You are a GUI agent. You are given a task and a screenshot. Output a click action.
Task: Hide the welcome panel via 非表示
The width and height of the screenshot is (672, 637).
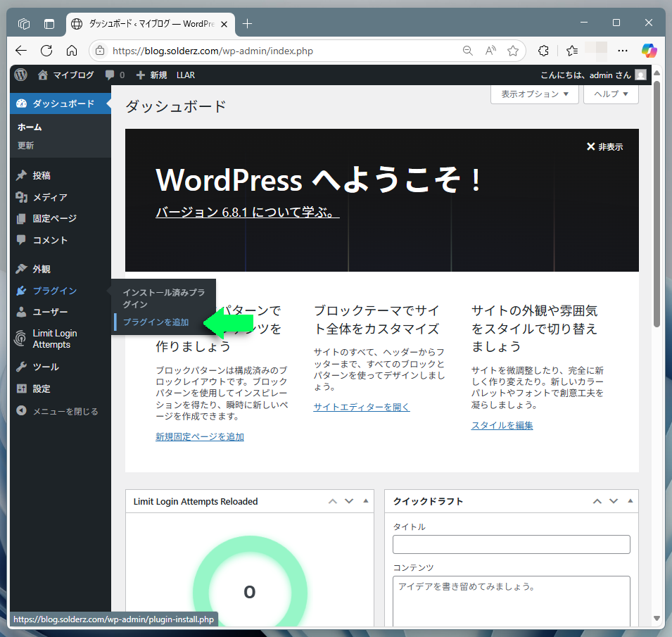tap(604, 146)
